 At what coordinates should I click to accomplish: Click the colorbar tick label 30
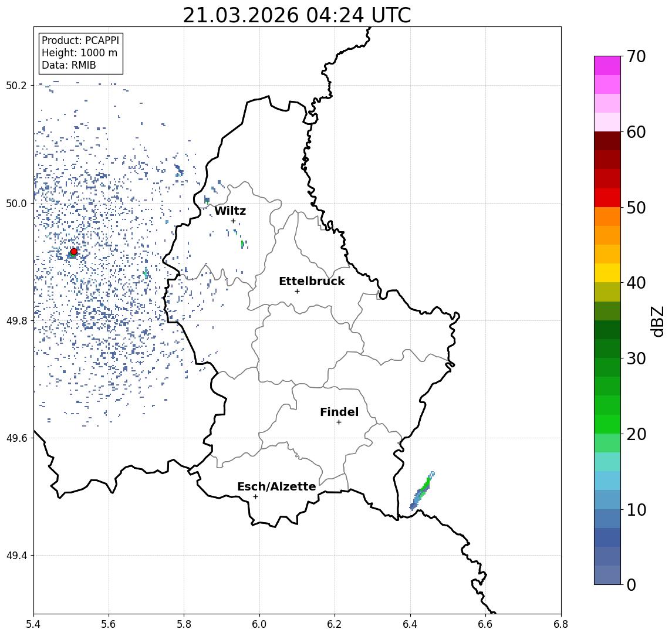click(636, 358)
